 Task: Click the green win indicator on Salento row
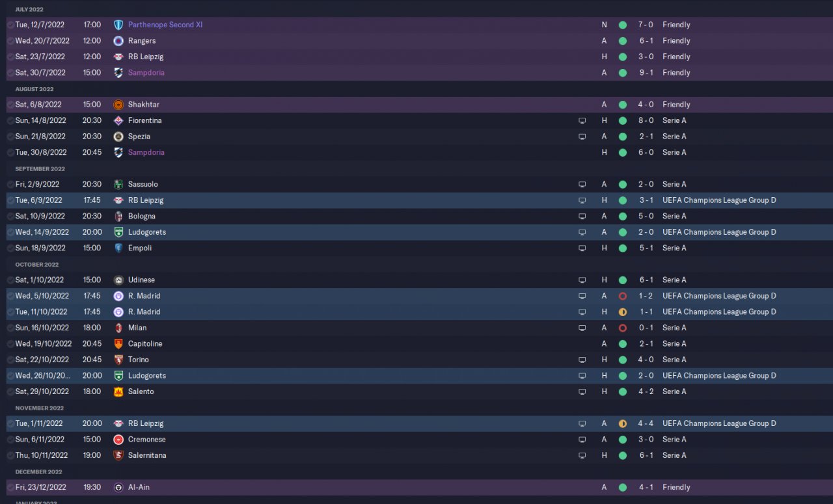[x=623, y=391]
